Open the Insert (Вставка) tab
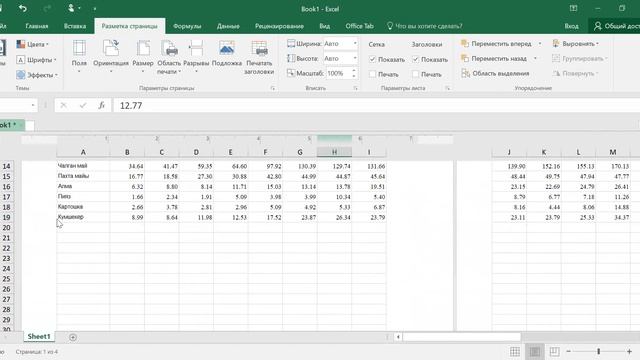640x360 pixels. tap(75, 26)
